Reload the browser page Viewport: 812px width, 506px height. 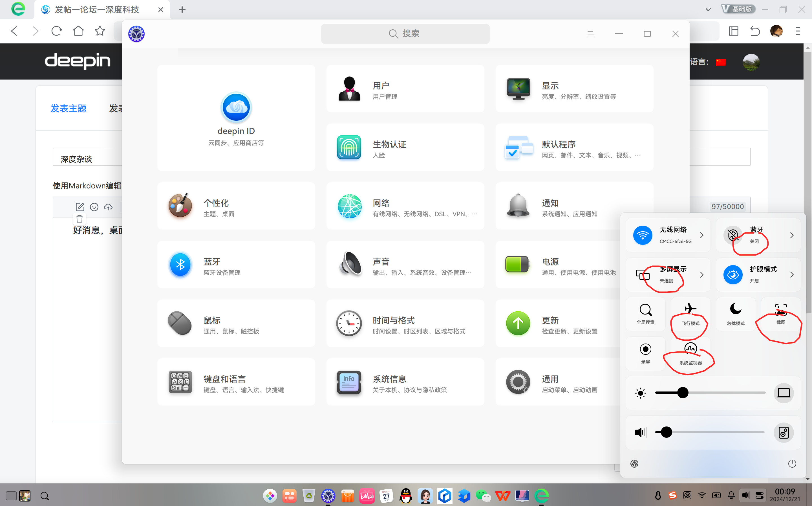[x=56, y=31]
